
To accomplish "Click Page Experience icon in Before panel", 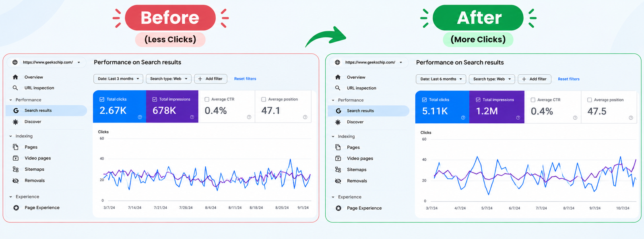I will 16,208.
